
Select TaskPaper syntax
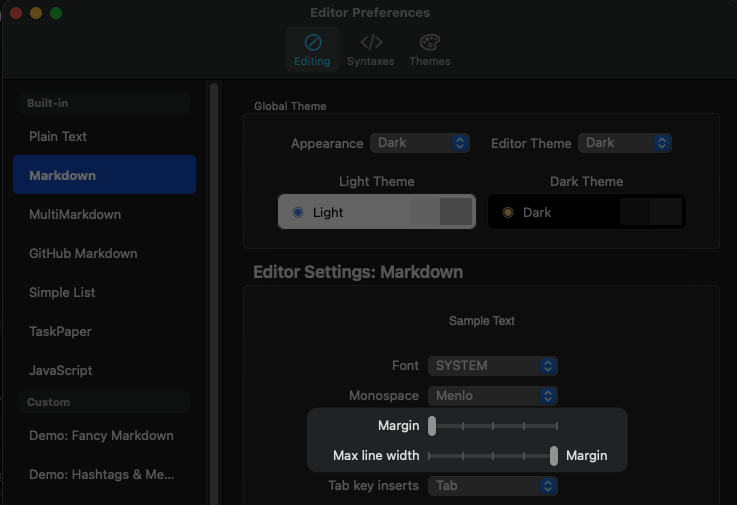click(x=104, y=331)
